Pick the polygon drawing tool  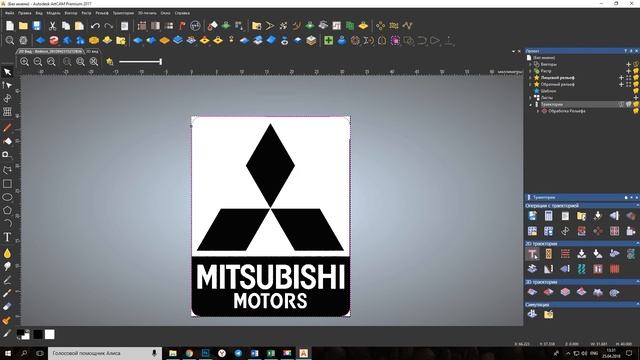pyautogui.click(x=7, y=210)
